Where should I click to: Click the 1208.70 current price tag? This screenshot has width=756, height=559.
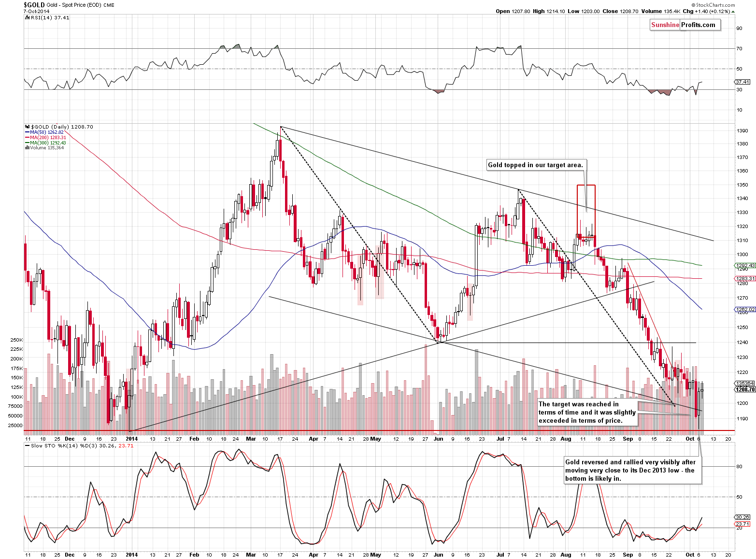tap(744, 389)
